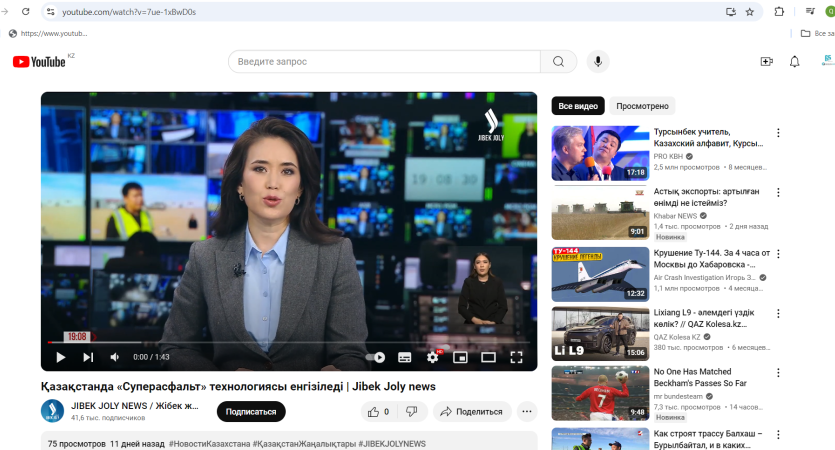Like the video

[x=379, y=412]
